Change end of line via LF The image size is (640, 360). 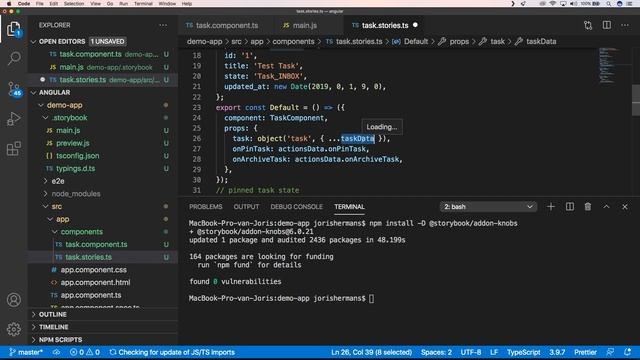[x=494, y=352]
